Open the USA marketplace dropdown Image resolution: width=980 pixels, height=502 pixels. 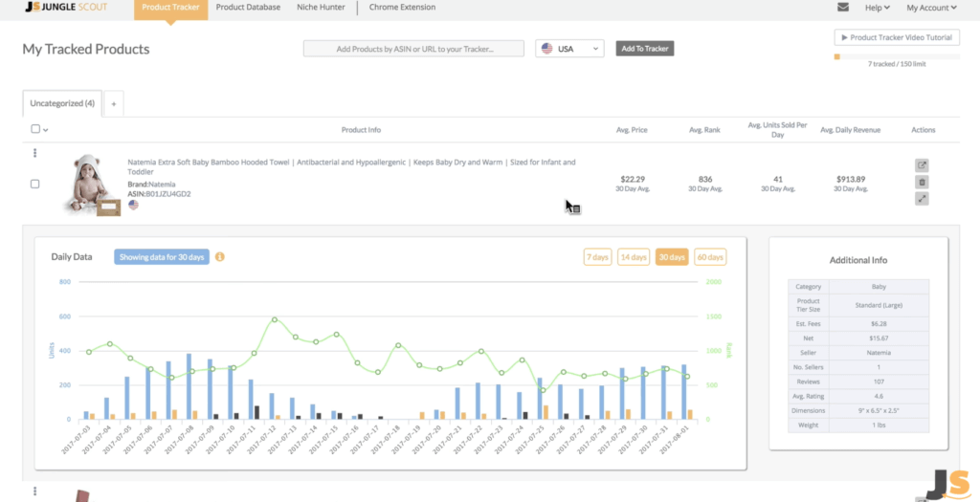569,49
